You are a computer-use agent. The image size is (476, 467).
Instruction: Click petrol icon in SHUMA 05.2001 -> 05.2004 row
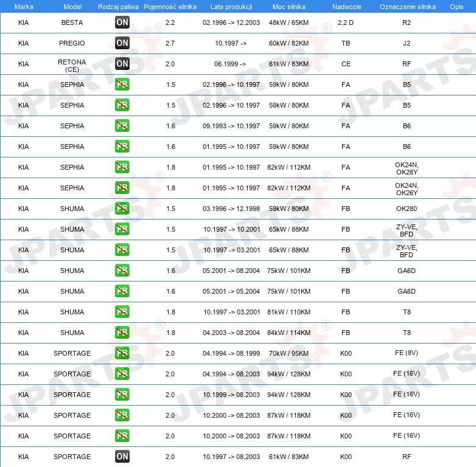coord(122,291)
